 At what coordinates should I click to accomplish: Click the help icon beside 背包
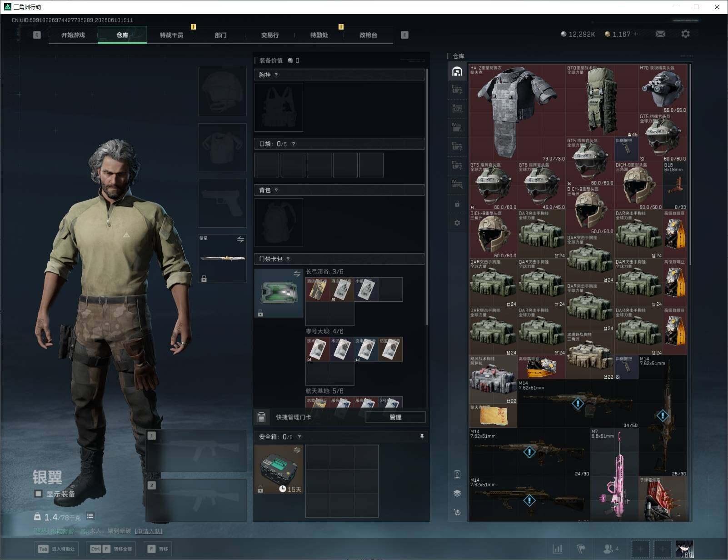click(276, 190)
